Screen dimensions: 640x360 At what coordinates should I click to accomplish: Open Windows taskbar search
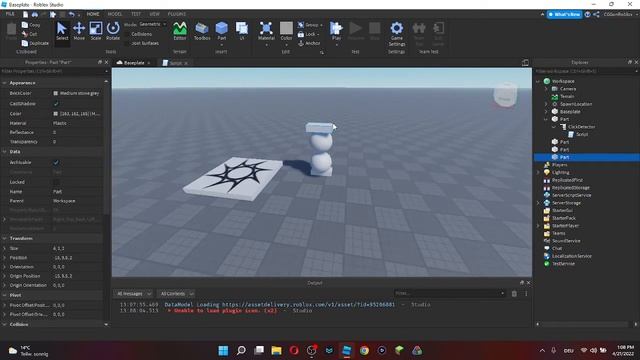click(x=241, y=351)
